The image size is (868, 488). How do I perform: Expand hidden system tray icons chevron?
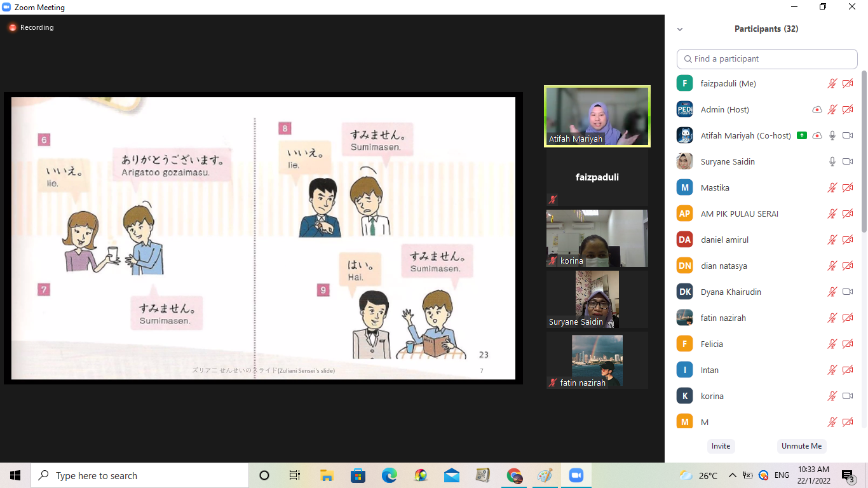pyautogui.click(x=732, y=475)
